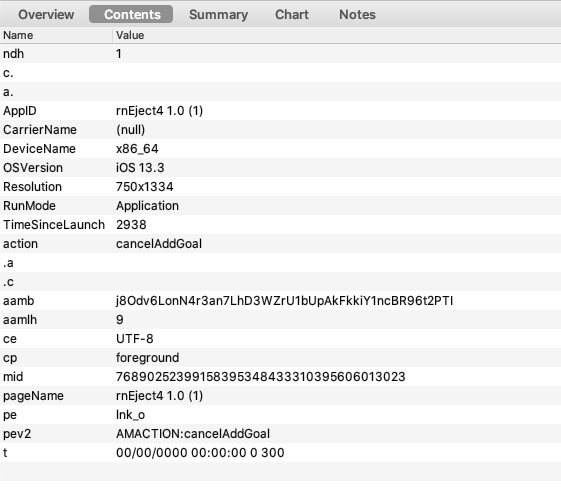561x490 pixels.
Task: Click the iOS 13.3 value
Action: (140, 168)
